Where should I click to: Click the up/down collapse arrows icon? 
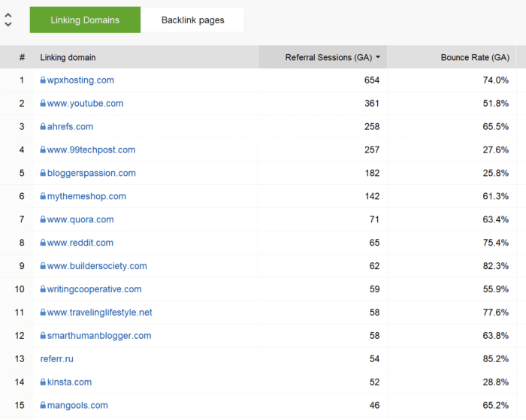(8, 20)
